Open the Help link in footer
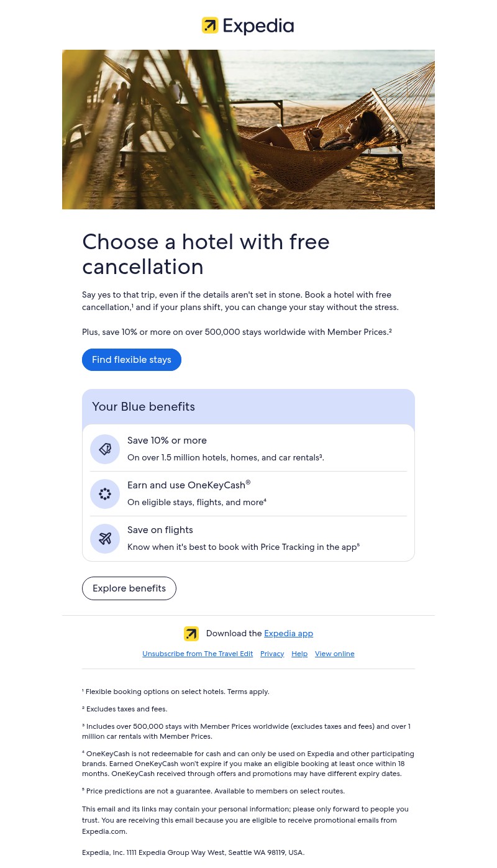 coord(299,654)
